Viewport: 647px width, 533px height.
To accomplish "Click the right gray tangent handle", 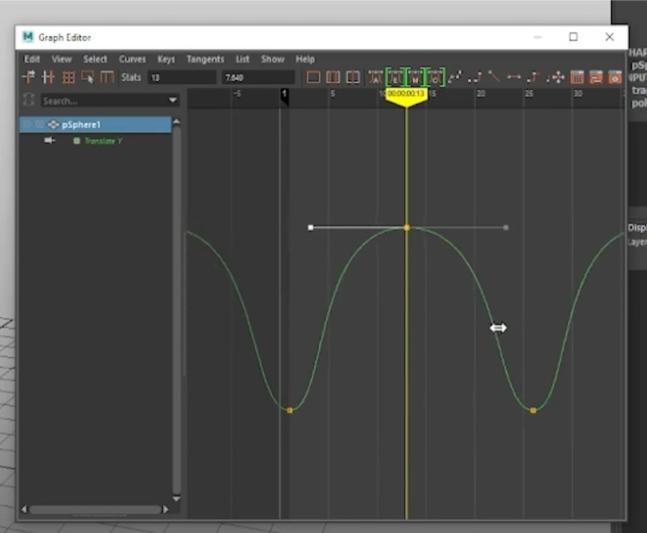I will (506, 227).
